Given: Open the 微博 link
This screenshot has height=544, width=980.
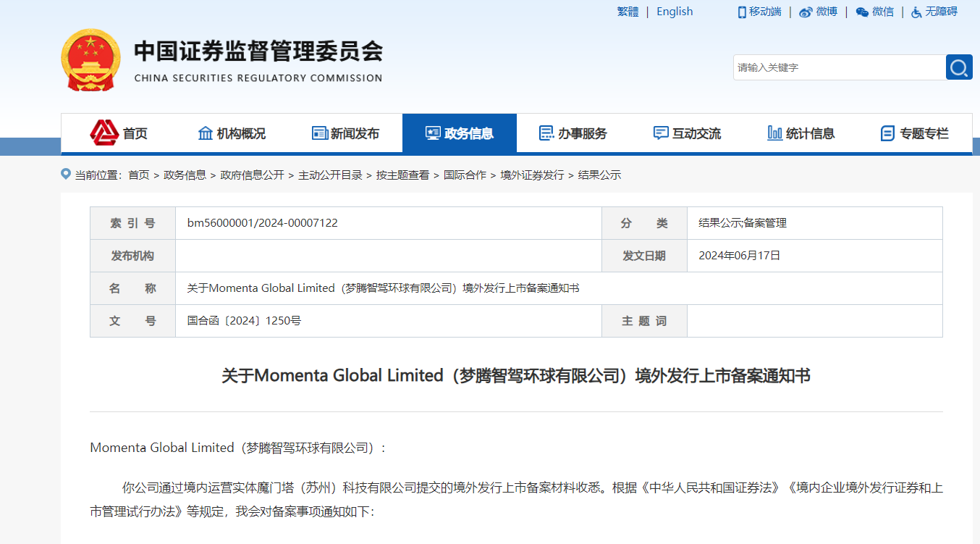Looking at the screenshot, I should coord(827,12).
